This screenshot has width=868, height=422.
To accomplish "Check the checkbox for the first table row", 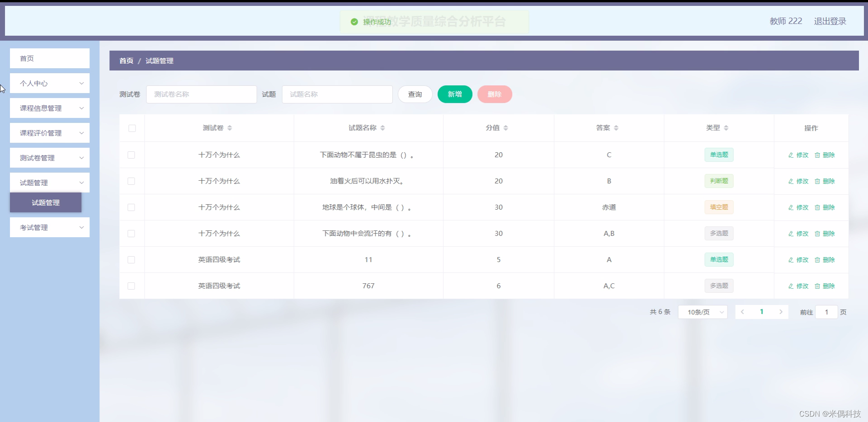I will [131, 155].
